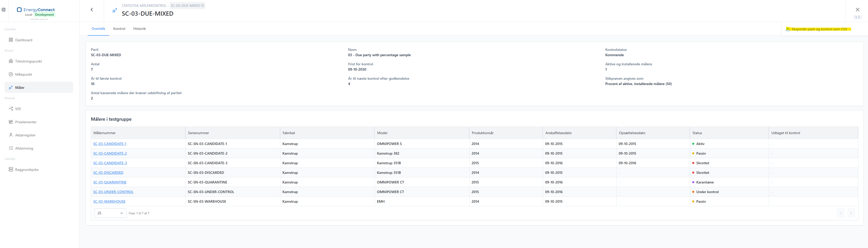This screenshot has height=248, width=868.
Task: Open Baggrundsjobs under Udvikler
Action: pyautogui.click(x=39, y=170)
